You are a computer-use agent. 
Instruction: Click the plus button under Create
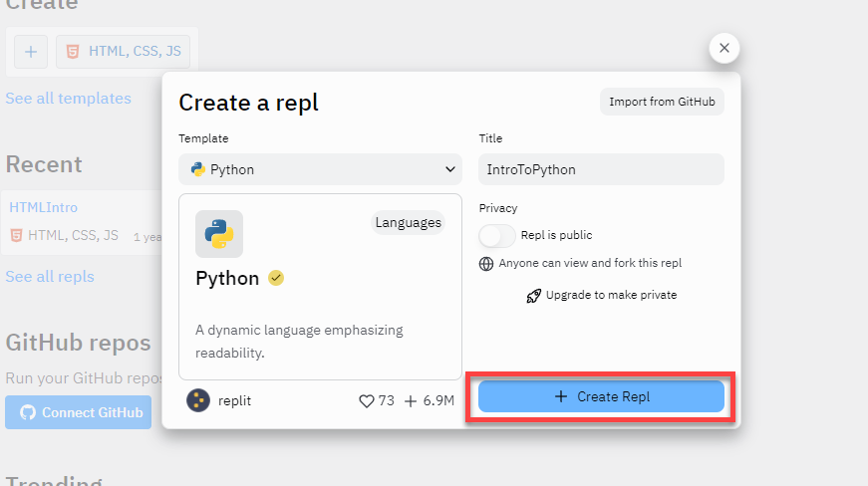point(31,52)
